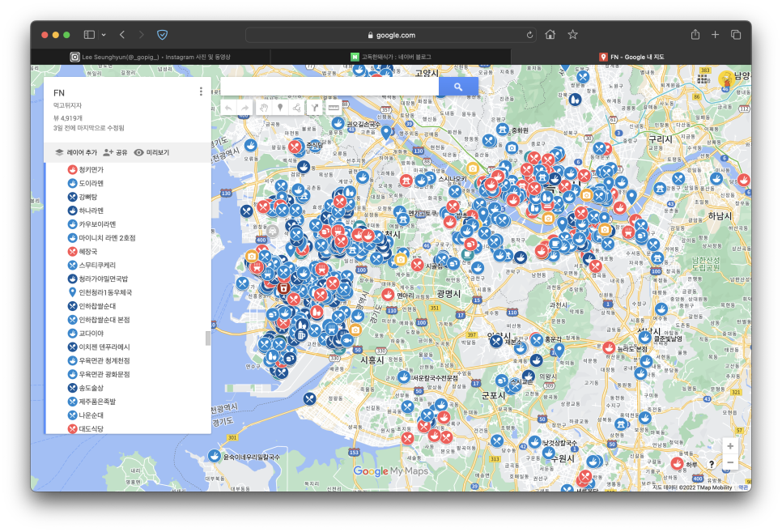Image resolution: width=782 pixels, height=532 pixels.
Task: Activate the measure distances ruler tool
Action: (x=334, y=108)
